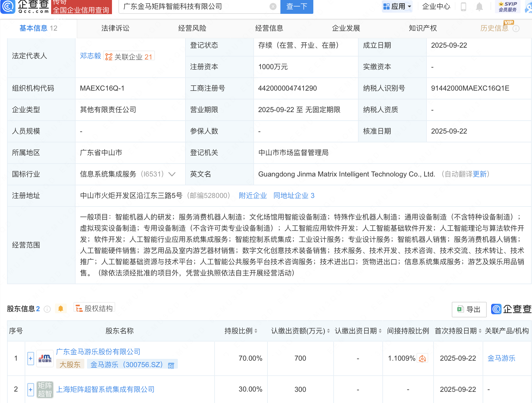The width and height of the screenshot is (532, 403).
Task: Clear the search box with the x icon
Action: 273,7
